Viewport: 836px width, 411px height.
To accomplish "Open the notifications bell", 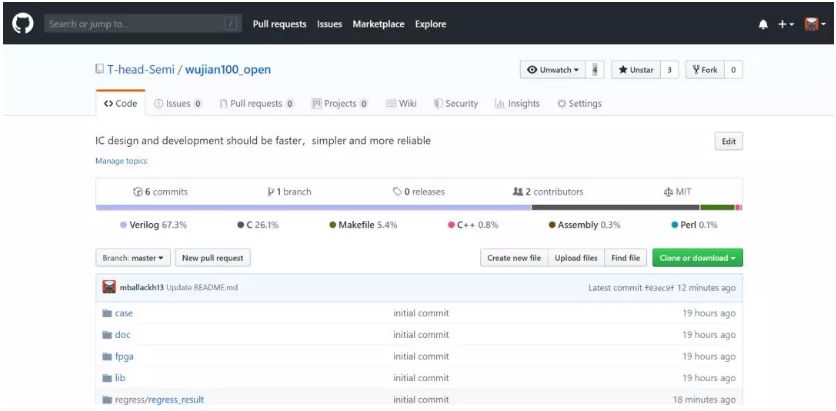I will (763, 25).
